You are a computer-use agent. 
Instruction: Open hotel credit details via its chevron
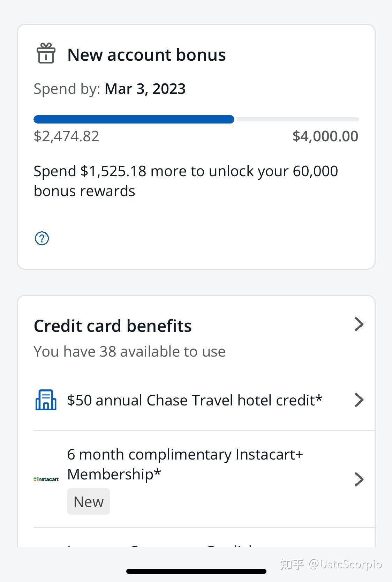click(359, 400)
